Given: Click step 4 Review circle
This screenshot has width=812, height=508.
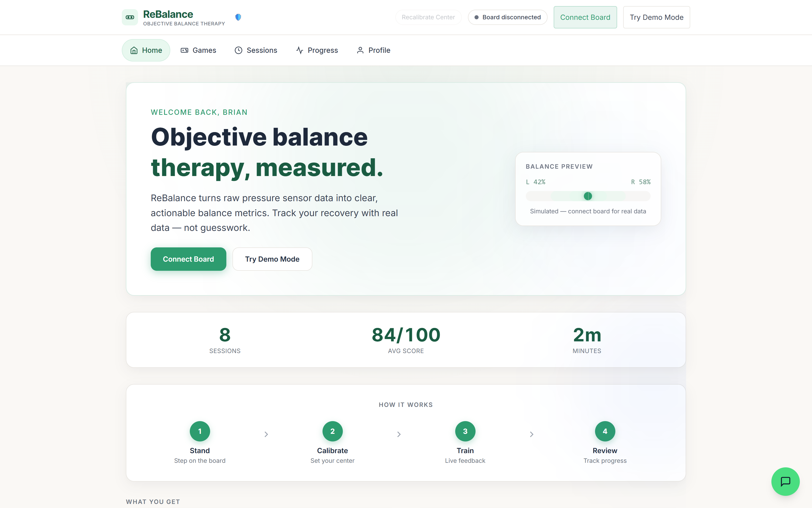Looking at the screenshot, I should click(x=605, y=431).
